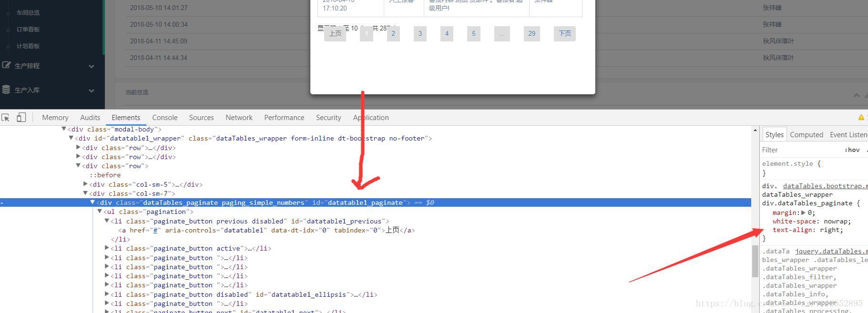
Task: Collapse the ul pagination node
Action: click(x=100, y=212)
